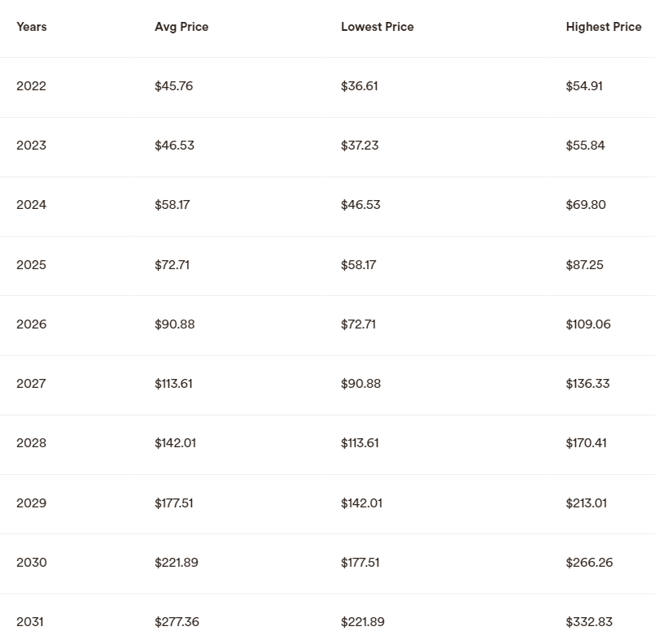The image size is (655, 644).
Task: Select the 2022 year cell
Action: click(32, 86)
